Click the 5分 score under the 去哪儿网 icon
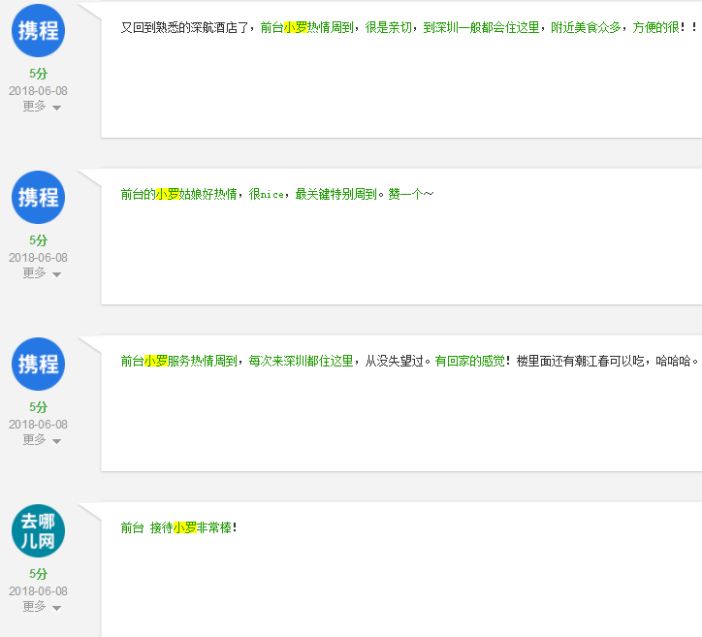The width and height of the screenshot is (702, 637). click(x=38, y=575)
